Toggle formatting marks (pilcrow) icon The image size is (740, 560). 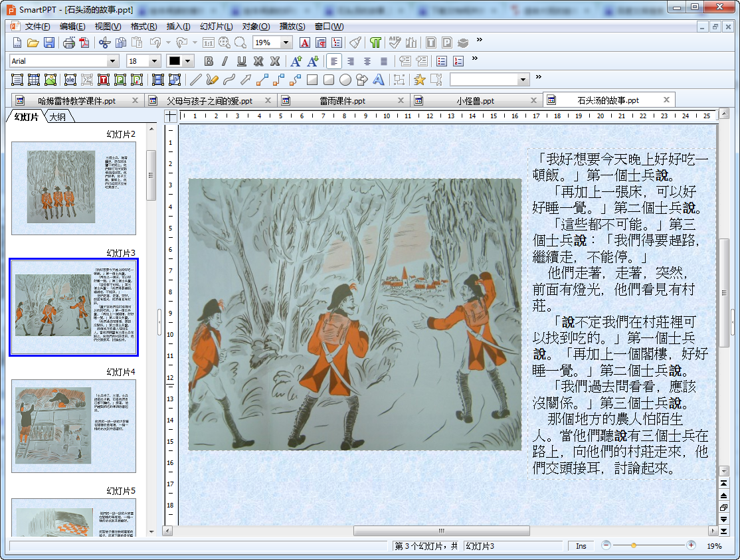(x=375, y=43)
